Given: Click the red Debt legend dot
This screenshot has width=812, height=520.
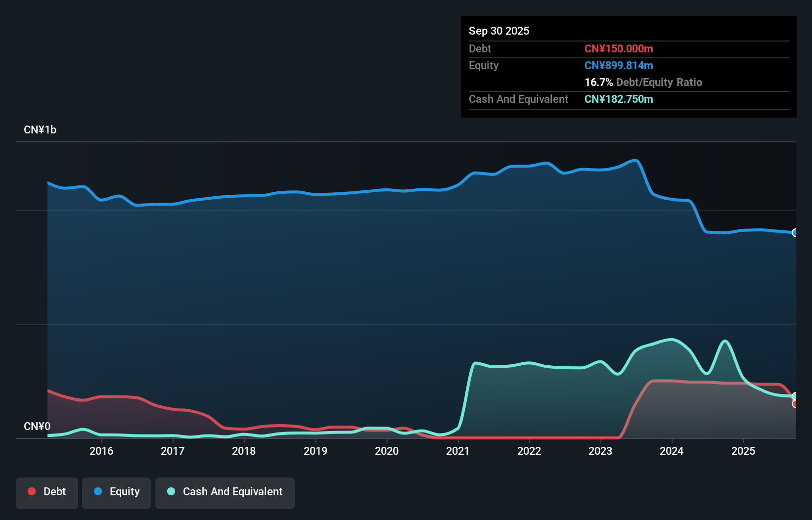Looking at the screenshot, I should [32, 491].
